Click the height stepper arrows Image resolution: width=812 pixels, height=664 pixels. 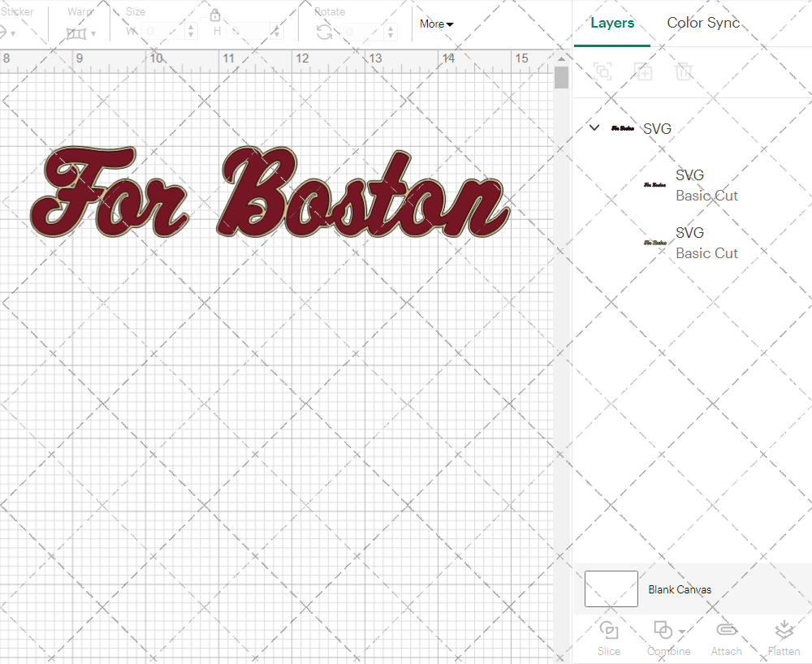click(277, 31)
